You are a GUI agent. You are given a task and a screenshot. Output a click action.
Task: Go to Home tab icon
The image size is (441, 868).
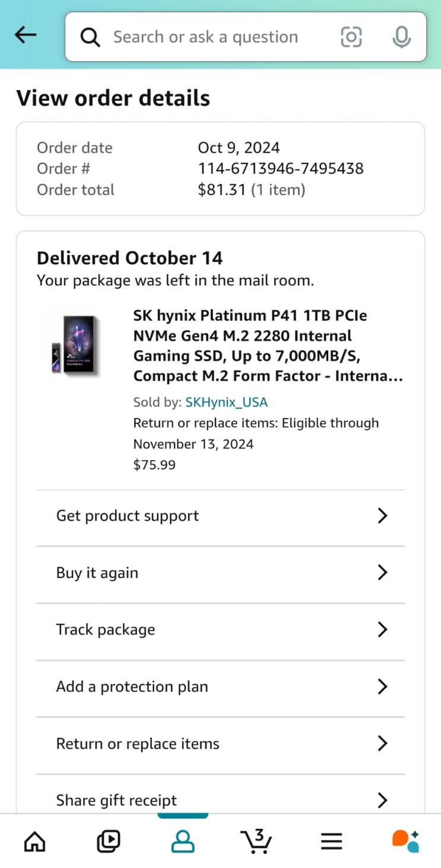34,841
